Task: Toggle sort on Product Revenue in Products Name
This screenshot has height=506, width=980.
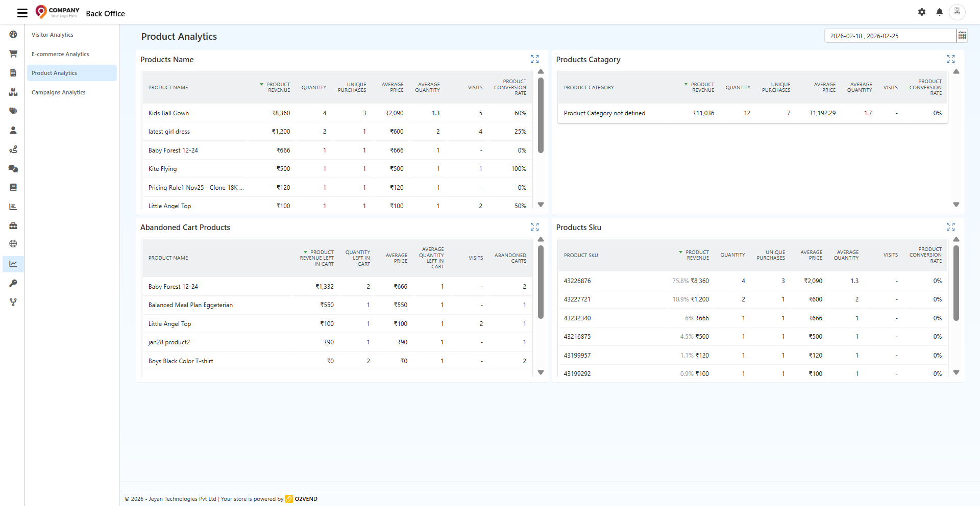Action: click(x=260, y=85)
